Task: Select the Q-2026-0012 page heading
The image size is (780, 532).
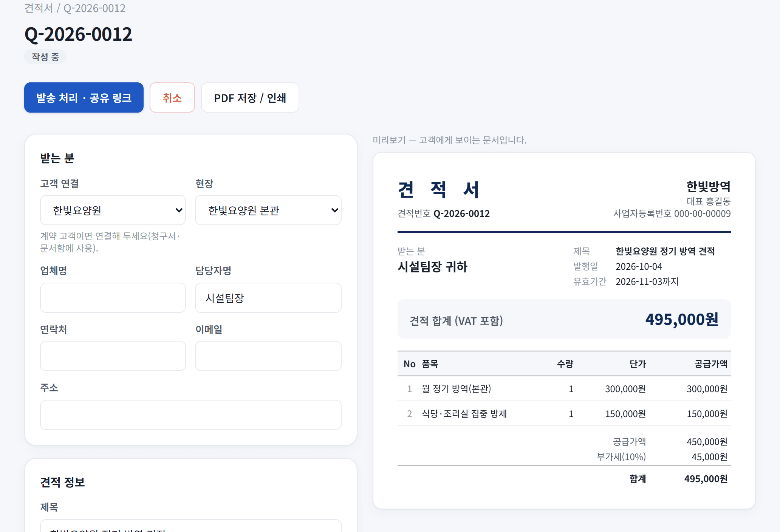Action: 78,34
